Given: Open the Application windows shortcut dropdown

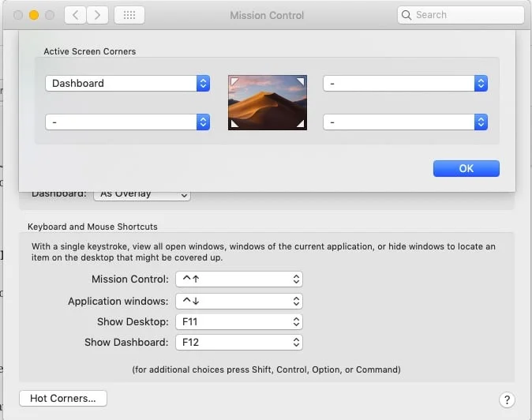Looking at the screenshot, I should (x=239, y=302).
